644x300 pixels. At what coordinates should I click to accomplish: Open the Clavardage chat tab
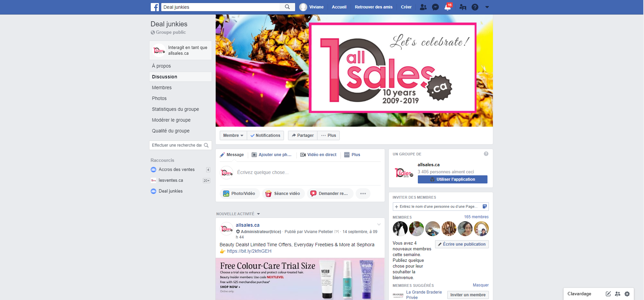(x=579, y=294)
